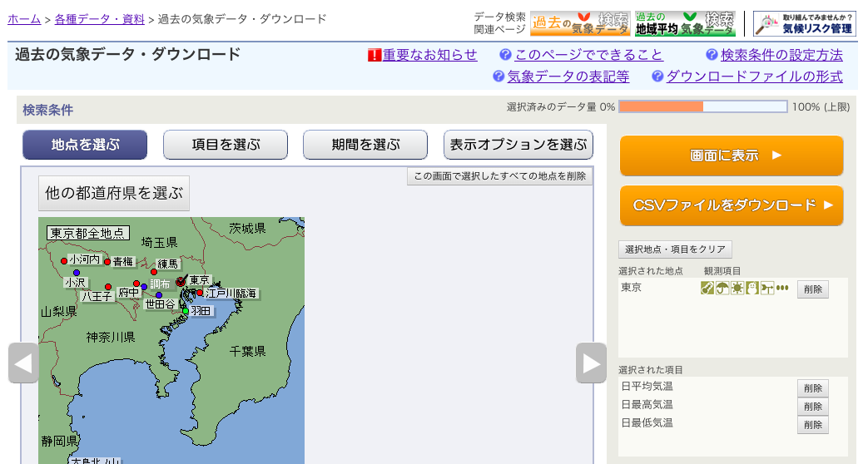Switch to the 表示オプションを選ぶ tab
The width and height of the screenshot is (868, 464).
518,145
